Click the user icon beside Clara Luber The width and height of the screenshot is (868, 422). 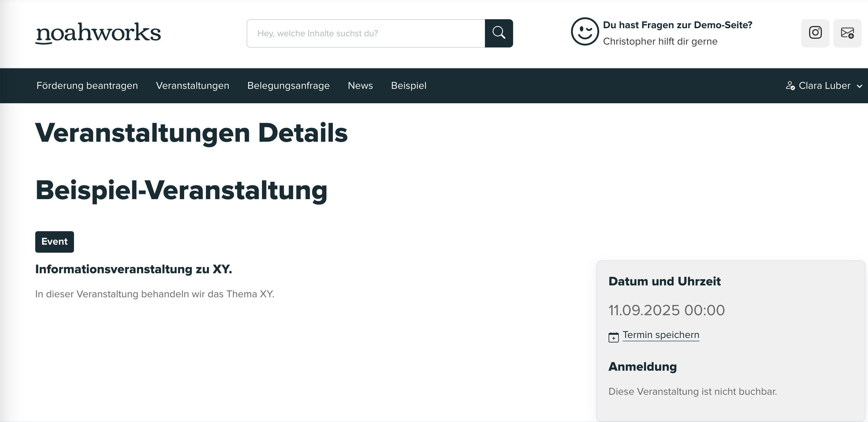[790, 86]
